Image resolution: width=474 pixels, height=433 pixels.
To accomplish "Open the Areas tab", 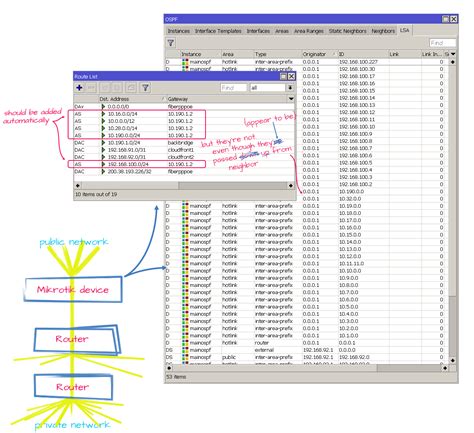I will (282, 31).
